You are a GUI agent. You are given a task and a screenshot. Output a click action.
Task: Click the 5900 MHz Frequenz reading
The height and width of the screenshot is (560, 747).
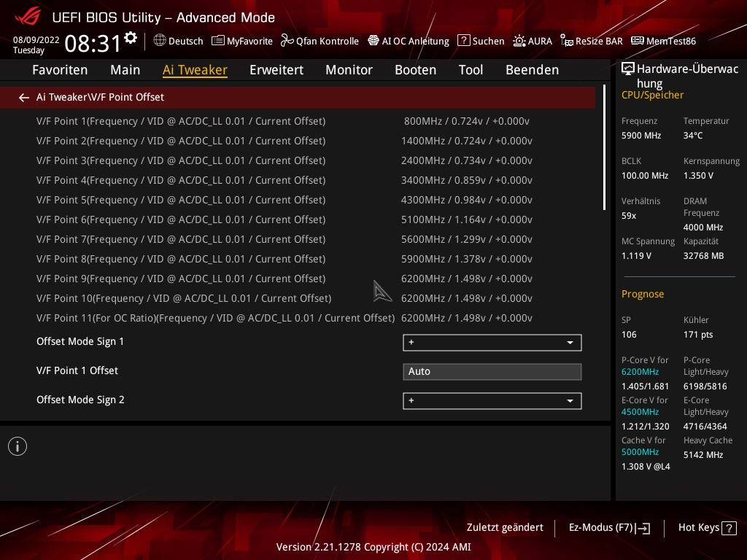tap(641, 135)
